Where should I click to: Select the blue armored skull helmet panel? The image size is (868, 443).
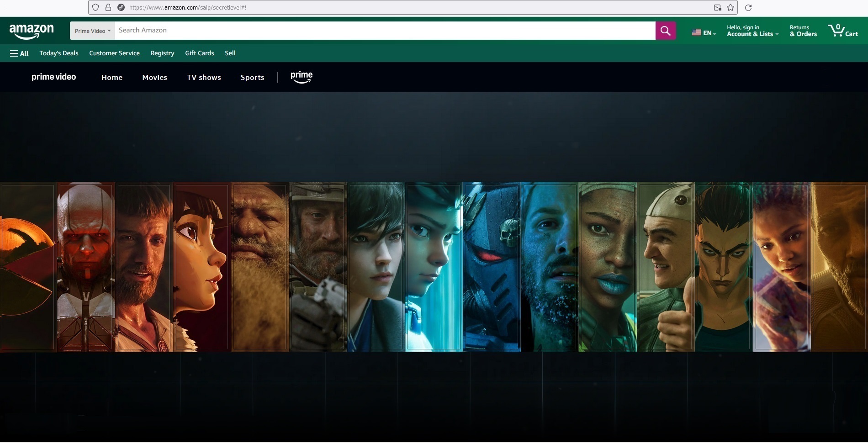(492, 267)
